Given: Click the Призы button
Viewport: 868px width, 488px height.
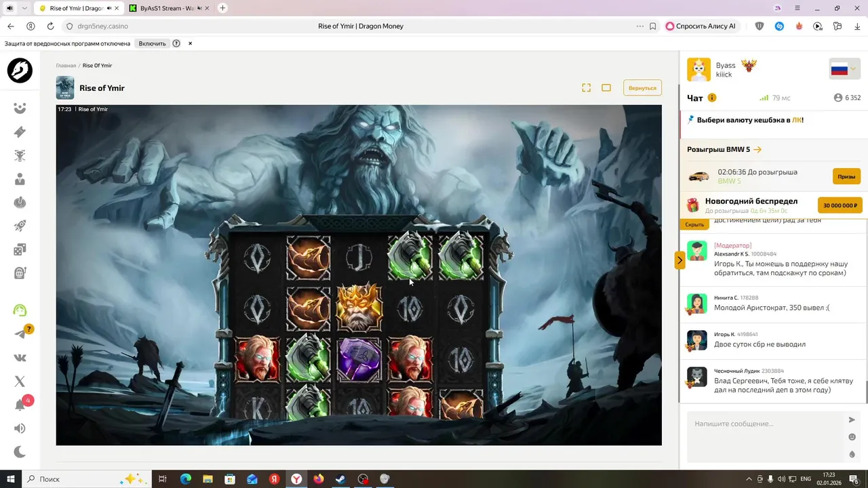Looking at the screenshot, I should point(846,176).
